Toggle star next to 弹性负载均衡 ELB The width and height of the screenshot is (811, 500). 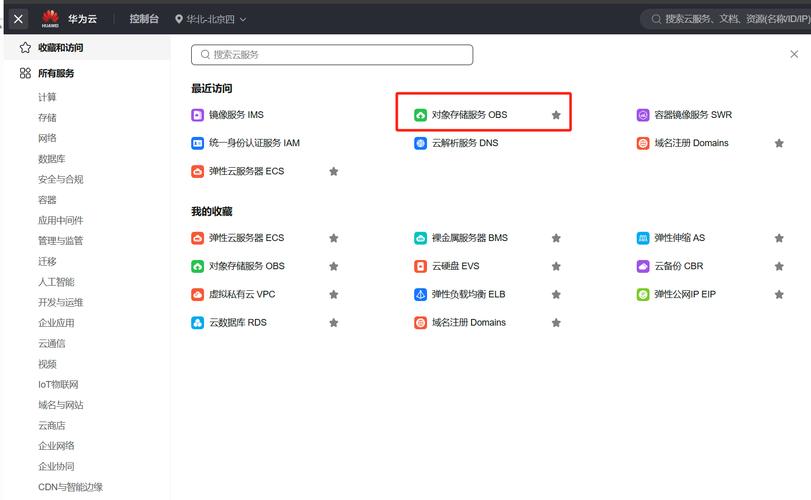(x=556, y=295)
